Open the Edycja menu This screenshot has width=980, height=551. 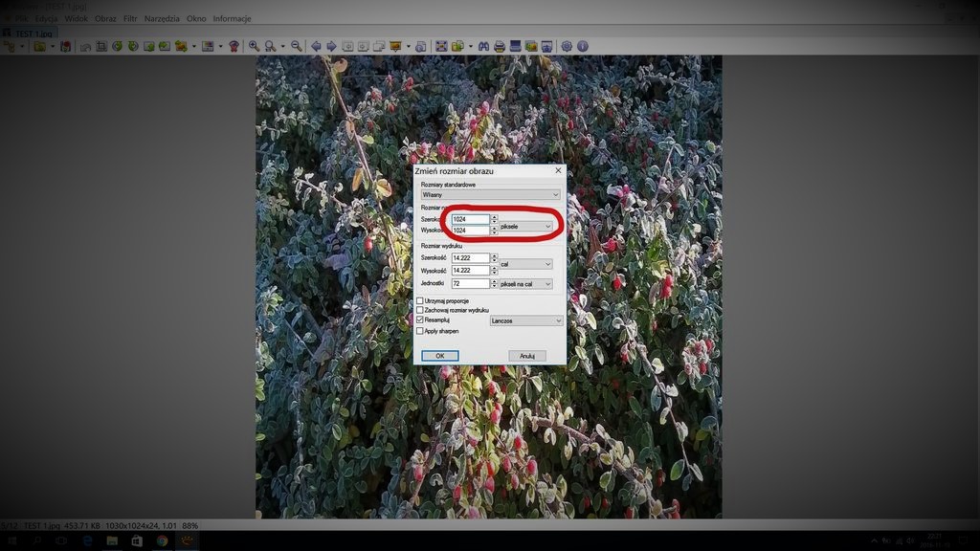46,19
